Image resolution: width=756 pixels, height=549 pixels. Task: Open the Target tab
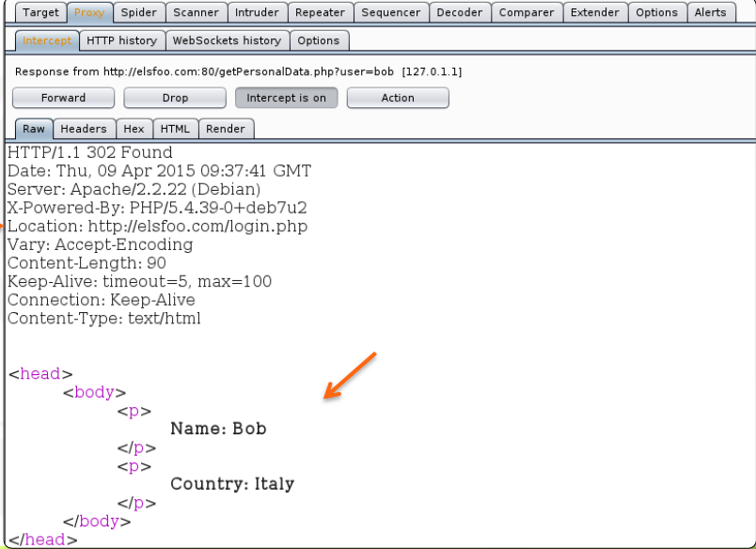point(40,12)
